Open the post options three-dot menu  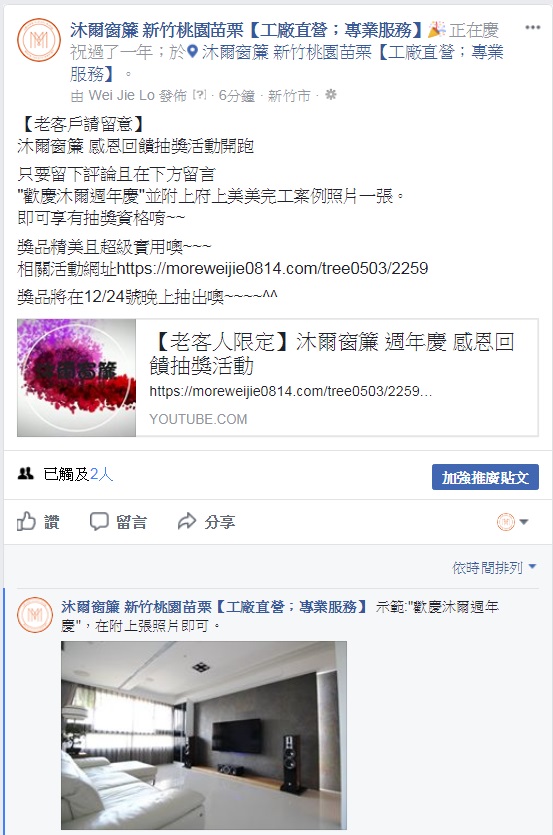coord(532,28)
